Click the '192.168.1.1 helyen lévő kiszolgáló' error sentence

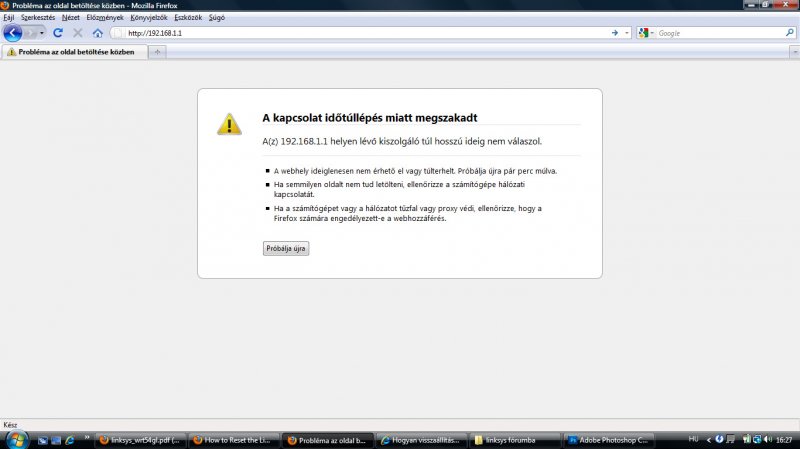pyautogui.click(x=402, y=141)
